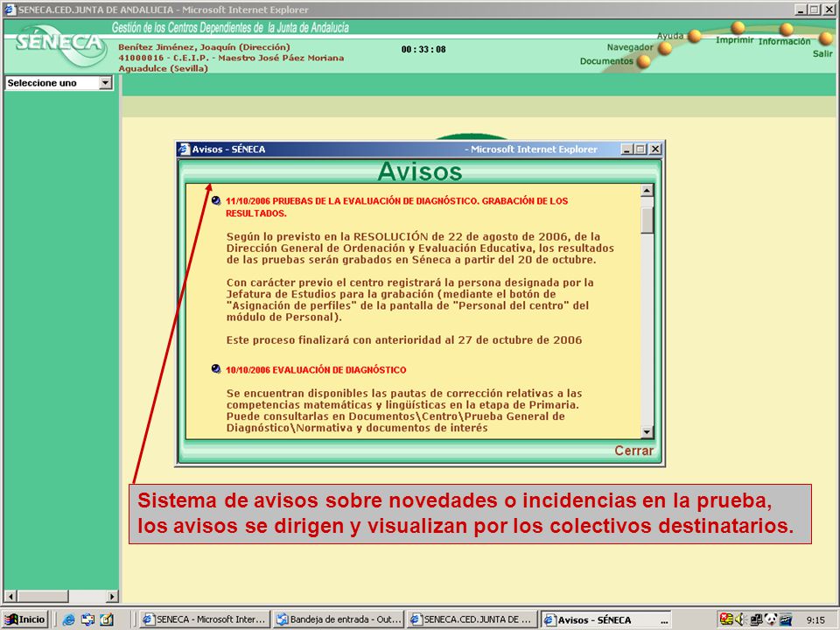840x630 pixels.
Task: Switch to 'SENECA - Microsoft Inter...' taskbar button
Action: 204,619
